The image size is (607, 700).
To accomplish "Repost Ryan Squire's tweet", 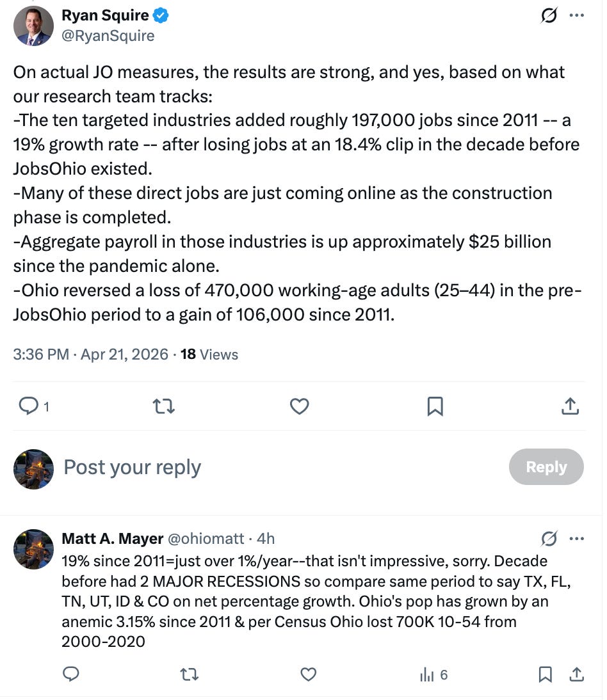I will 163,406.
